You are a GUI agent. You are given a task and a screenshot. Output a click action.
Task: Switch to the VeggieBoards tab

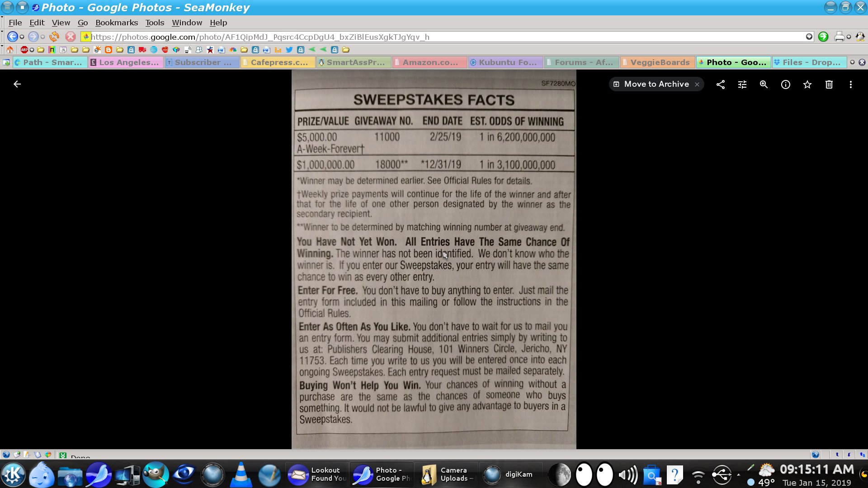coord(659,62)
